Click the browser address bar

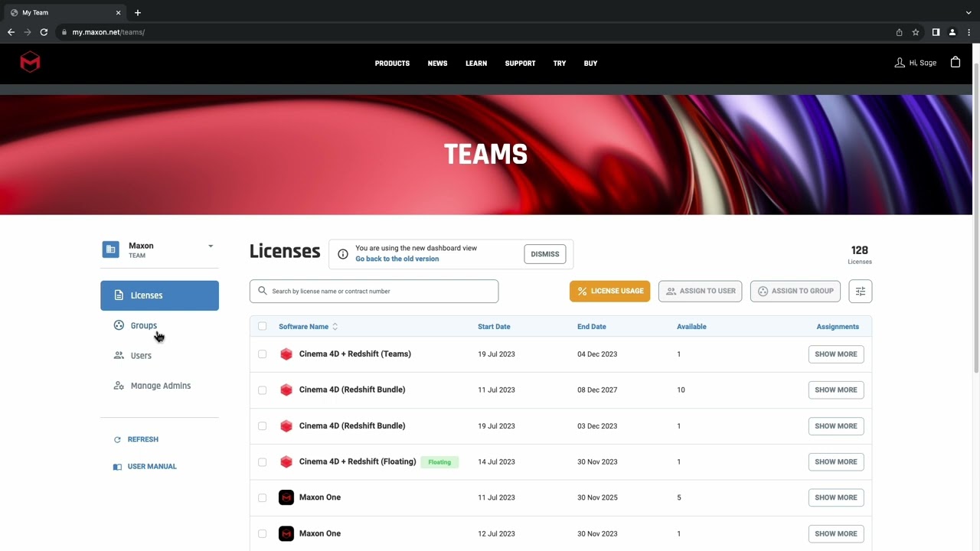[x=475, y=32]
